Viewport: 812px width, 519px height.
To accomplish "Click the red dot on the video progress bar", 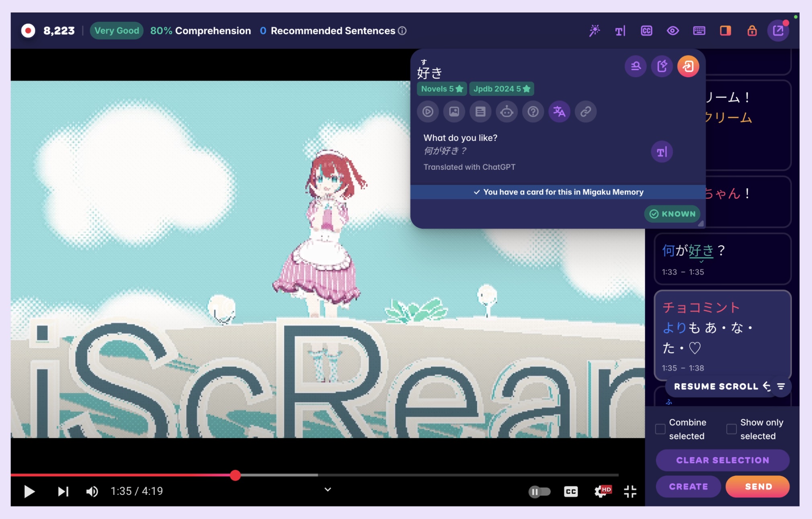I will click(236, 476).
